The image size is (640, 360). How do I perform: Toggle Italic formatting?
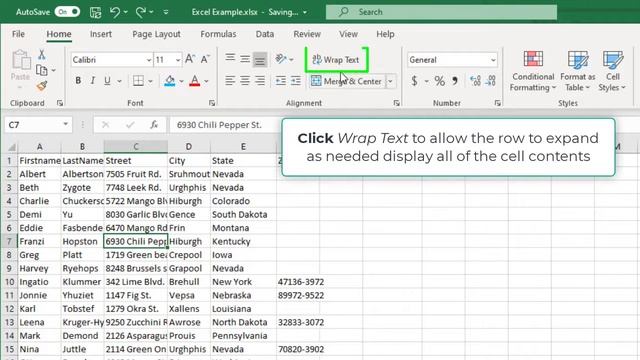click(x=93, y=81)
